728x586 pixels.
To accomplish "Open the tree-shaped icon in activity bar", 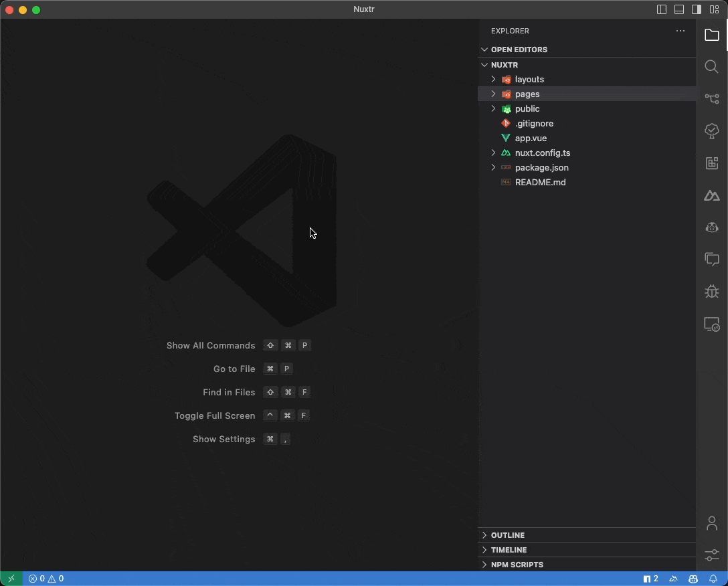I will pos(711,131).
